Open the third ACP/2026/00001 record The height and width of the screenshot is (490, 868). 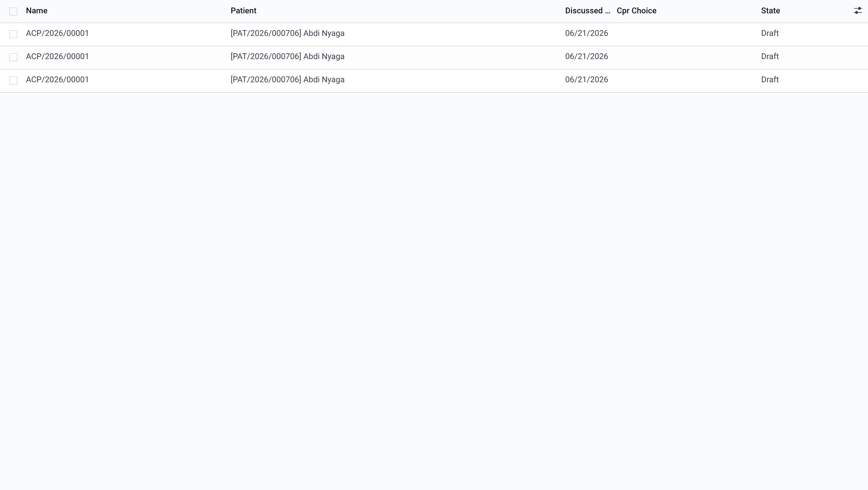[x=57, y=80]
